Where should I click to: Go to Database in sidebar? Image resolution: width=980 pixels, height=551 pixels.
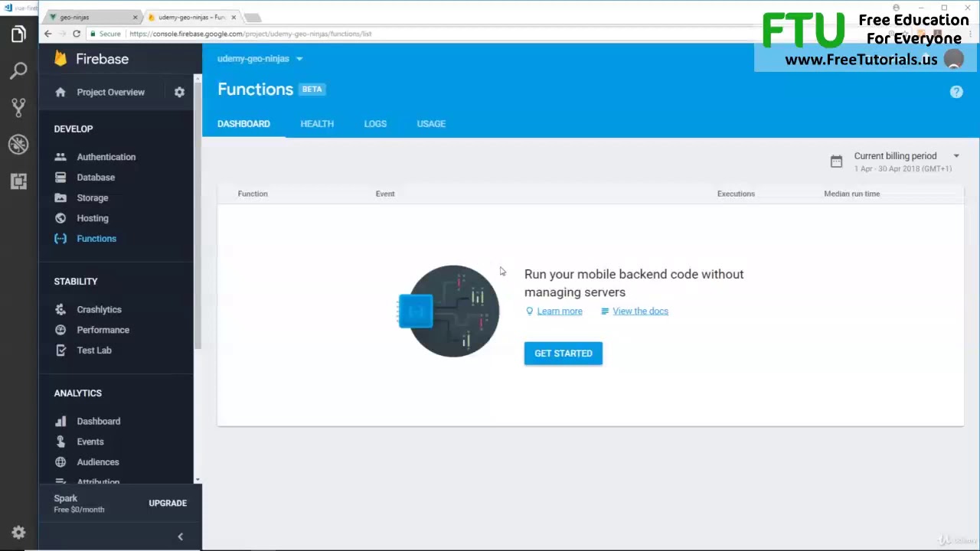point(96,178)
